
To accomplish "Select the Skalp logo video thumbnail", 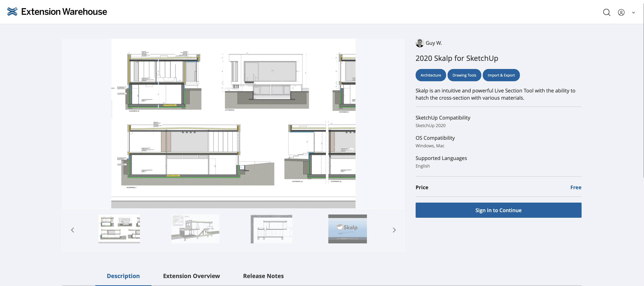I will (347, 229).
